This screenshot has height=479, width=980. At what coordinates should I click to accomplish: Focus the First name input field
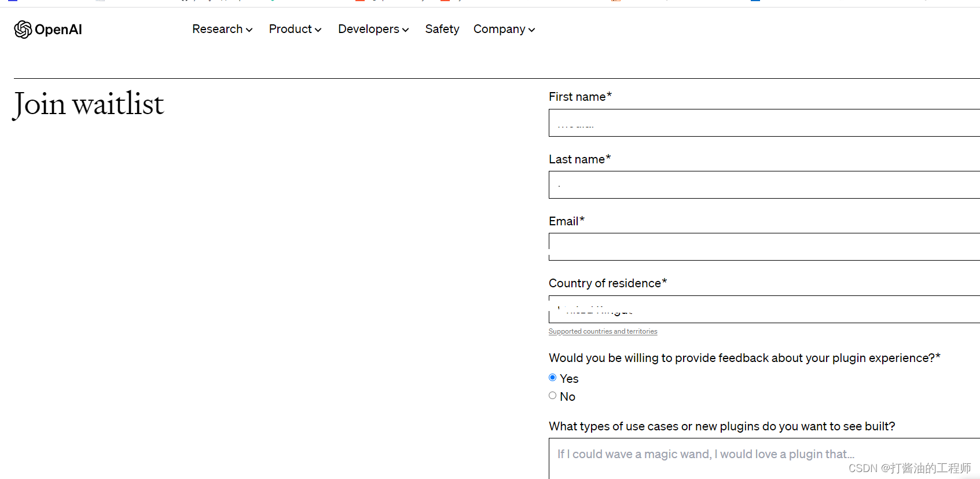click(x=764, y=123)
